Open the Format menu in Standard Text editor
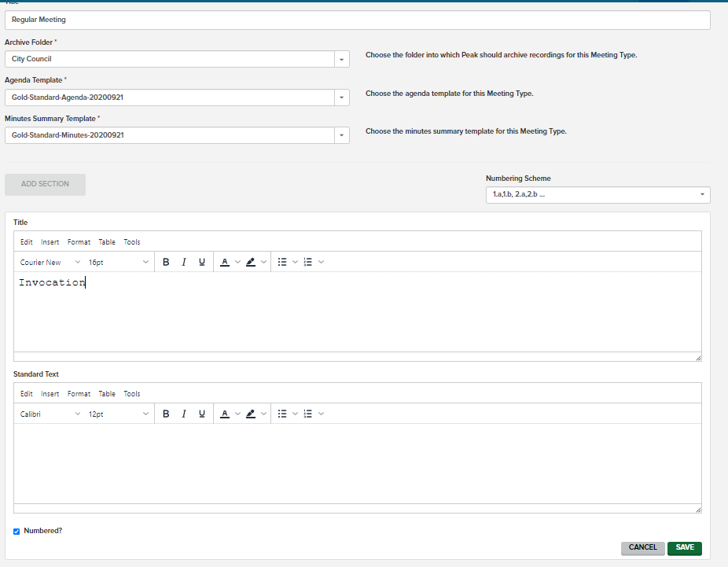This screenshot has width=728, height=567. pyautogui.click(x=79, y=394)
